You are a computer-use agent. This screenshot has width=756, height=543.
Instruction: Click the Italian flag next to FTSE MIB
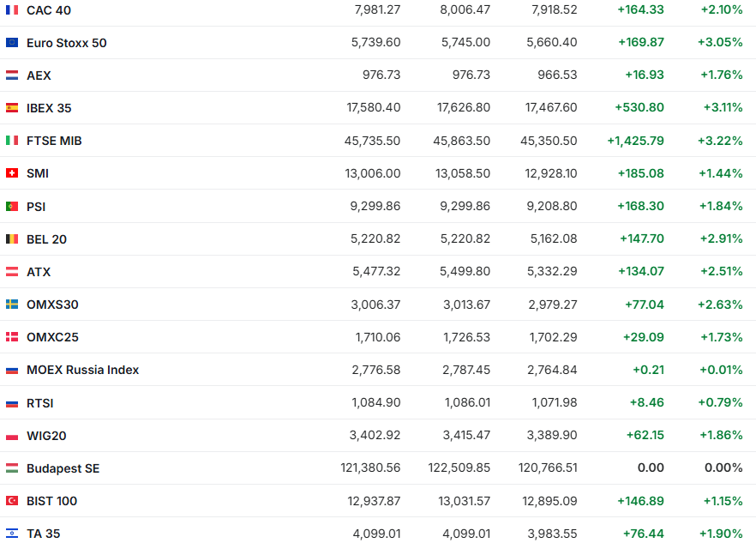coord(12,141)
